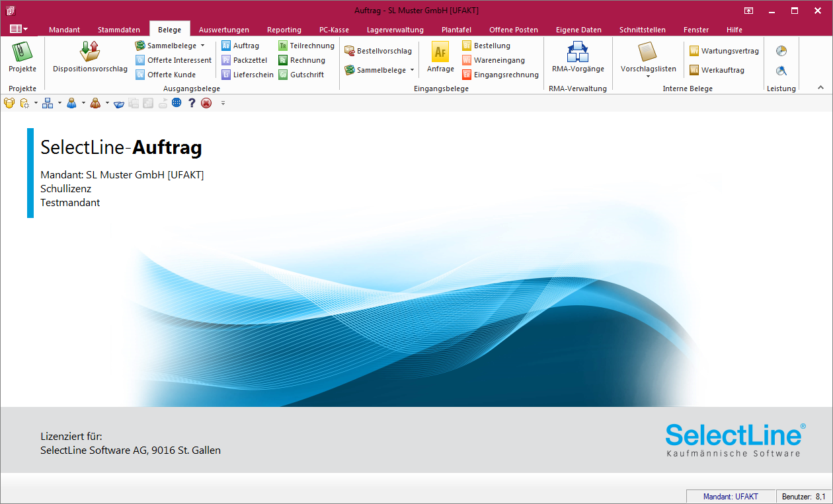This screenshot has height=504, width=833.
Task: Click Benutzer: 8,1 in status bar
Action: pyautogui.click(x=803, y=496)
